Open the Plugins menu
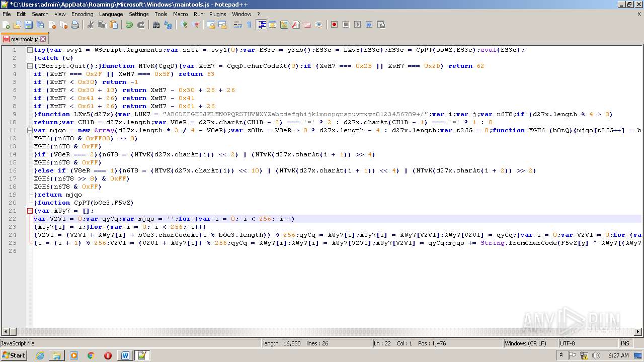This screenshot has height=362, width=644. [x=218, y=14]
